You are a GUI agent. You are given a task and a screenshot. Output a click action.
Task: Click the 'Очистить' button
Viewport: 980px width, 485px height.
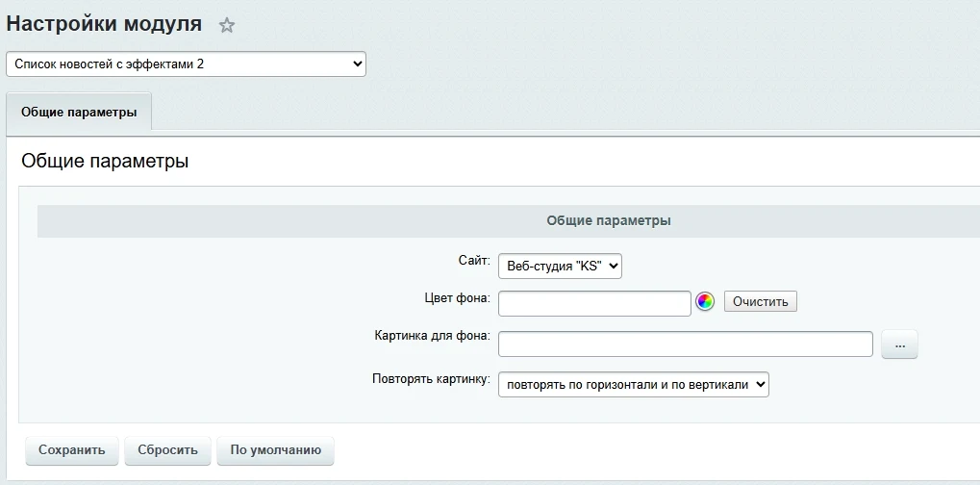point(761,302)
